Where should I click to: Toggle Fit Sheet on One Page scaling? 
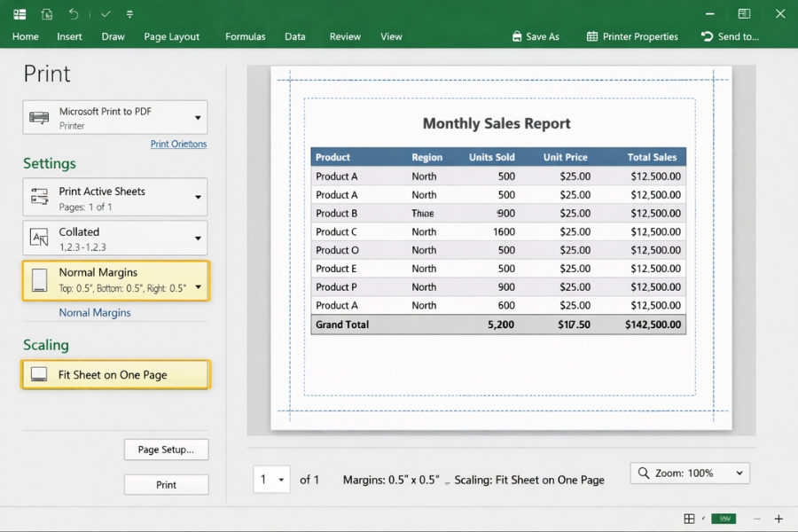115,374
